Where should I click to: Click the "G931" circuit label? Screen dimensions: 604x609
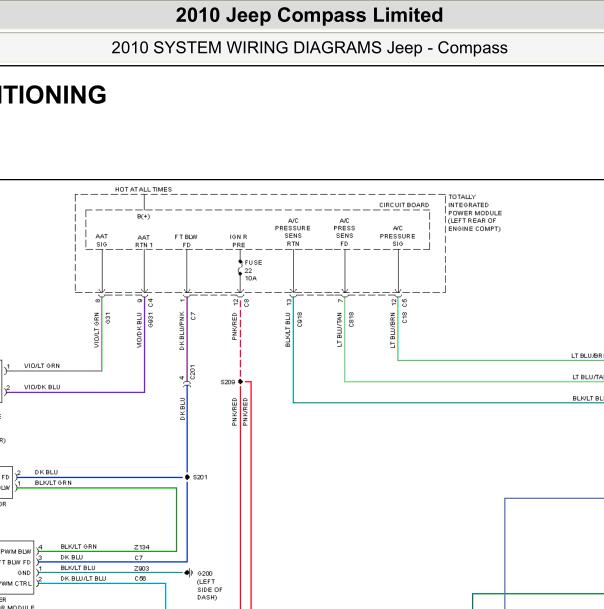click(151, 320)
